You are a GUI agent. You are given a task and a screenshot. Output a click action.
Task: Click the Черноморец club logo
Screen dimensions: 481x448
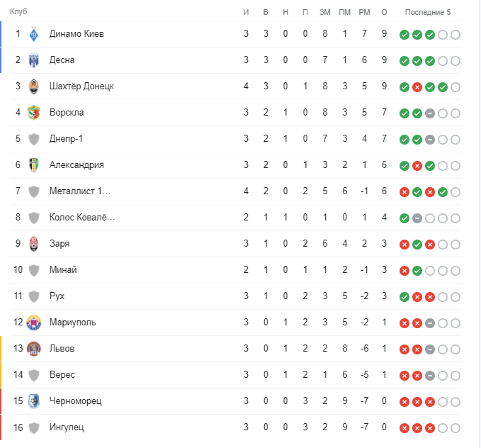(34, 401)
